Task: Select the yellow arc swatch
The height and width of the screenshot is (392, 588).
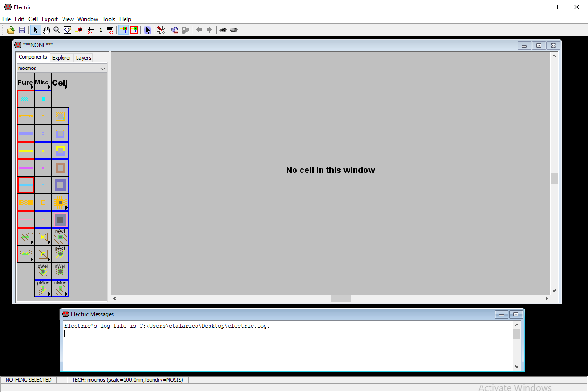Action: coord(26,151)
